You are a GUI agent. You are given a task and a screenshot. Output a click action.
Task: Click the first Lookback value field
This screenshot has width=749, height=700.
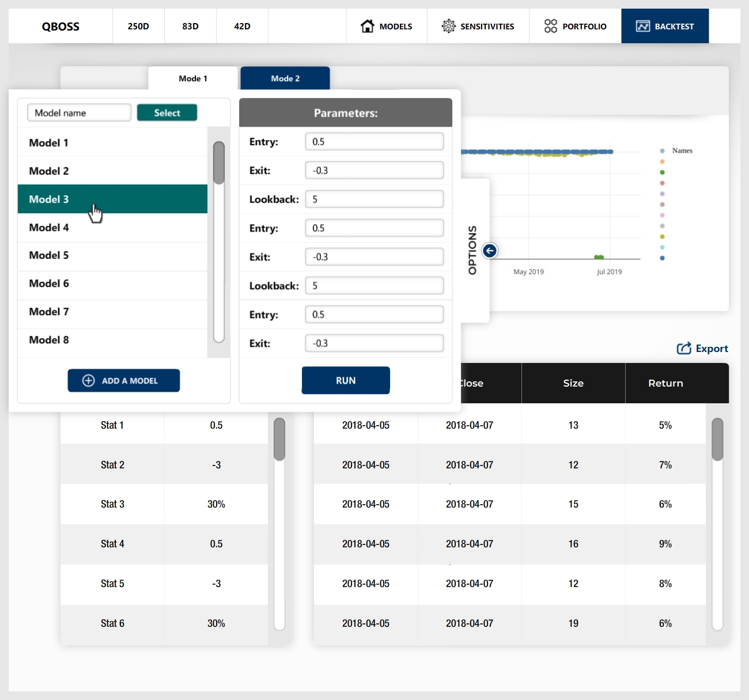click(374, 199)
